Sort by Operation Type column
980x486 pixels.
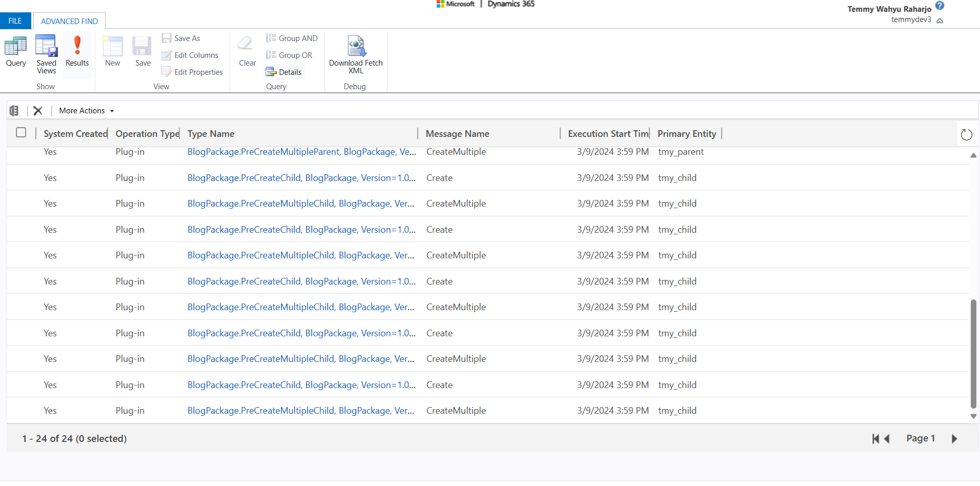pos(147,134)
